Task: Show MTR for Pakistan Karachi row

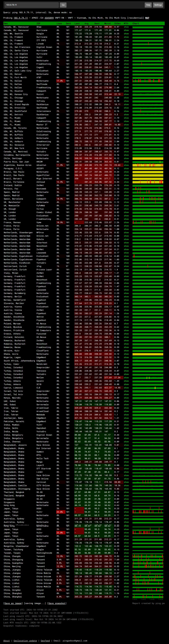Action: click(126, 421)
